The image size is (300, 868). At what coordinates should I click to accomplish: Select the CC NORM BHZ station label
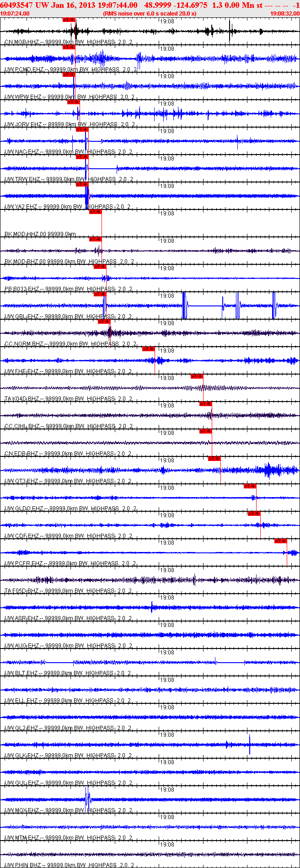click(70, 344)
